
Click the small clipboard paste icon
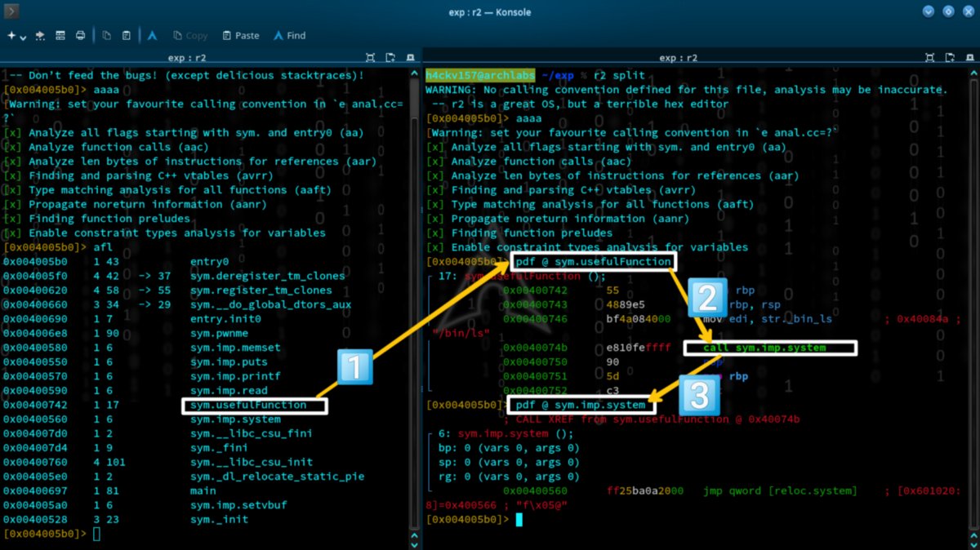pyautogui.click(x=127, y=36)
